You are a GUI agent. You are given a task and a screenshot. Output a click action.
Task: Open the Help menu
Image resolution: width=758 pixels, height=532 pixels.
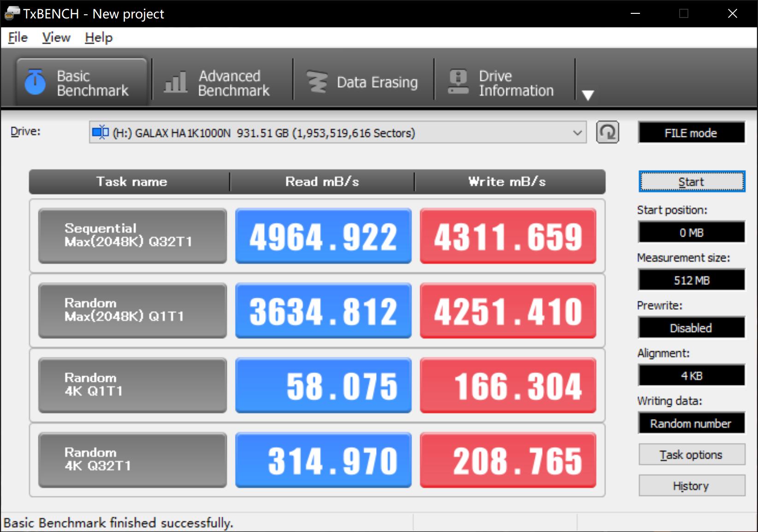(x=98, y=37)
